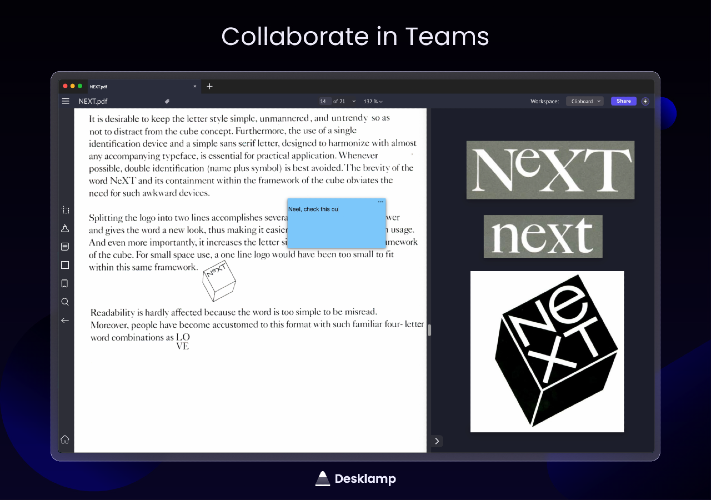Click the plus icon next to Share
Screen dimensions: 711x500
coord(645,101)
